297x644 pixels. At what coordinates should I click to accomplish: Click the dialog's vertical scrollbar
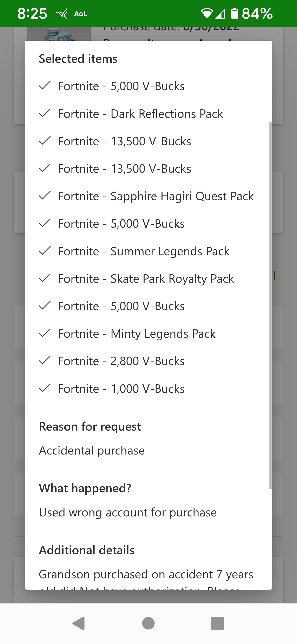click(x=271, y=305)
